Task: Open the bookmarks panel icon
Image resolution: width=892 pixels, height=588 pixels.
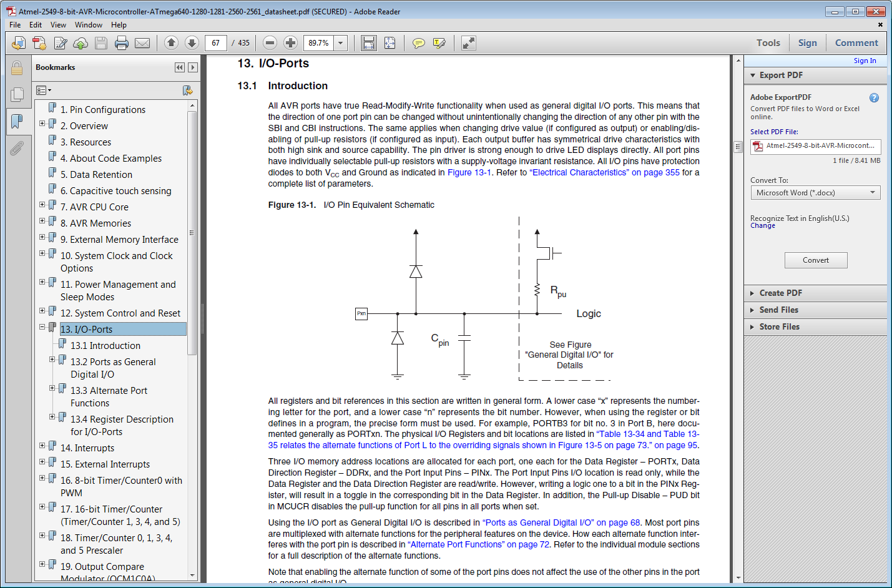Action: [17, 121]
